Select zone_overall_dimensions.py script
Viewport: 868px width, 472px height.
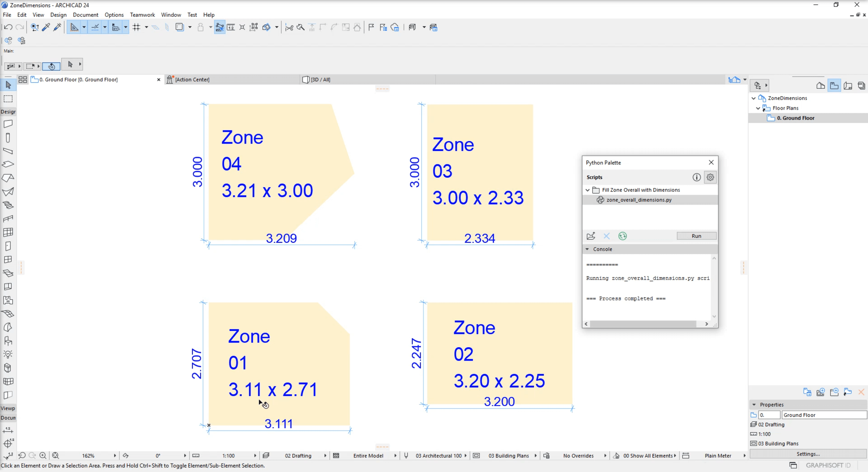pyautogui.click(x=639, y=200)
